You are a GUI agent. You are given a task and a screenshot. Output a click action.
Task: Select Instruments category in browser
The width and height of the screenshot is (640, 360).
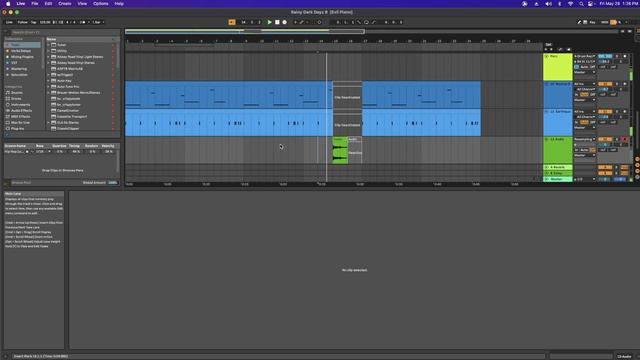pyautogui.click(x=20, y=104)
